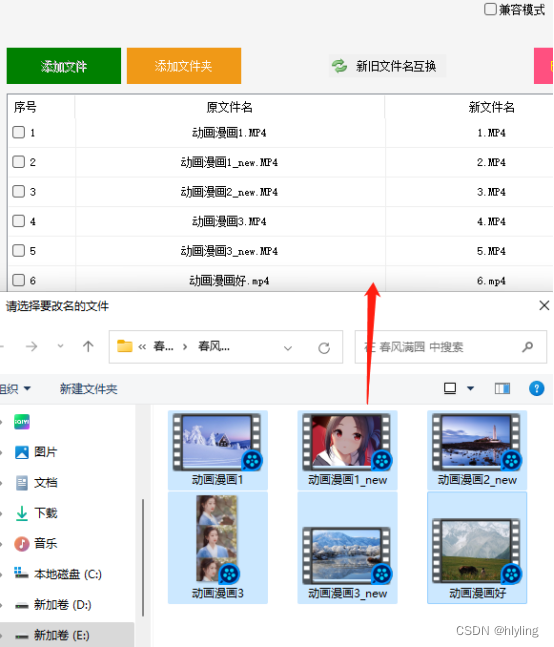Open the view options dropdown arrow
Image resolution: width=554 pixels, height=647 pixels.
(470, 388)
